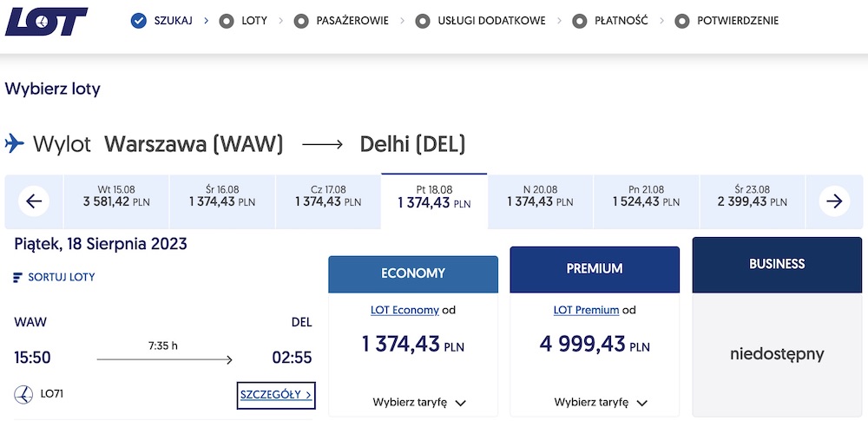Click the LOT airline logo
The image size is (868, 421).
pyautogui.click(x=46, y=22)
